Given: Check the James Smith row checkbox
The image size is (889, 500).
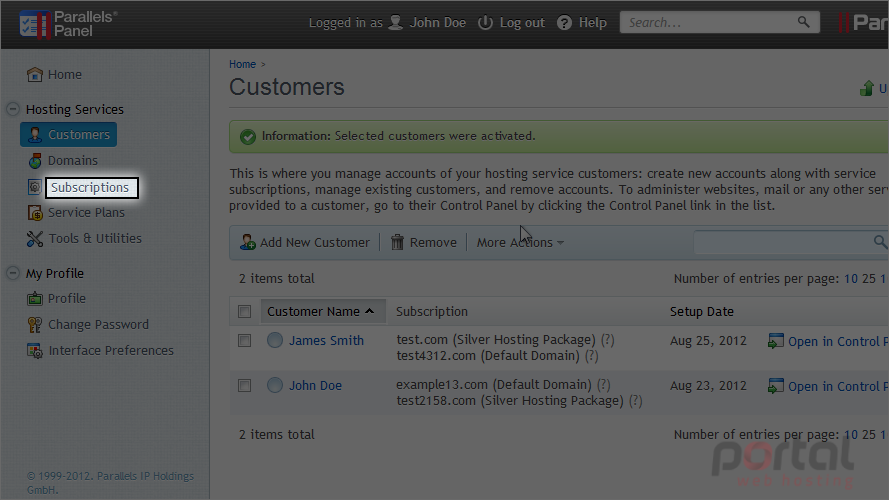Looking at the screenshot, I should pos(244,340).
